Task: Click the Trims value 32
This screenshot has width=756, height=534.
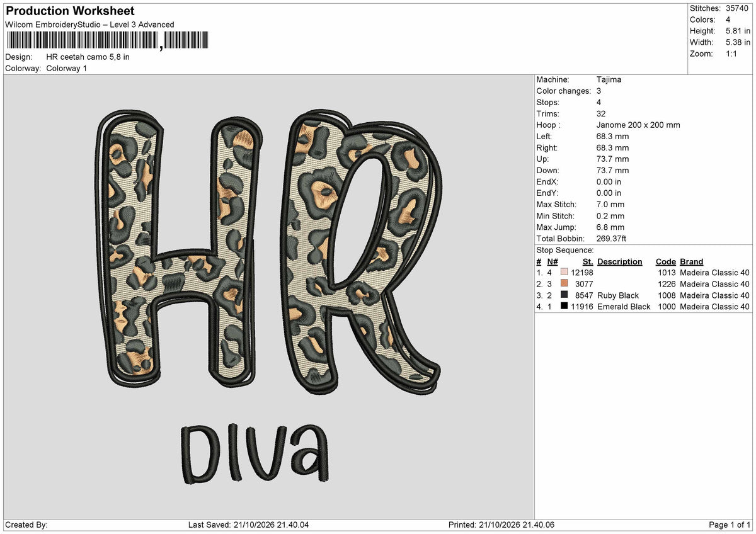Action: tap(602, 113)
